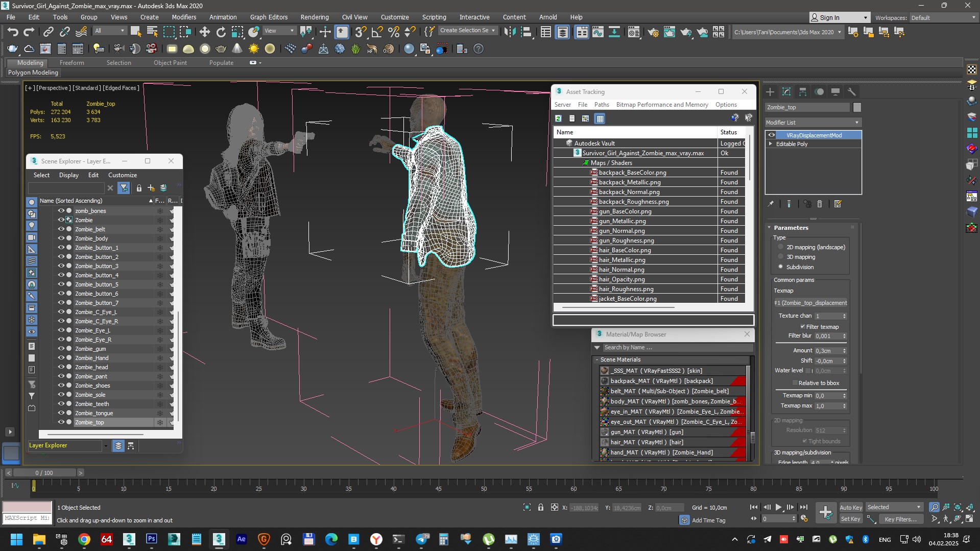Open the Workspaces Default dropdown
Image resolution: width=980 pixels, height=551 pixels.
[943, 18]
